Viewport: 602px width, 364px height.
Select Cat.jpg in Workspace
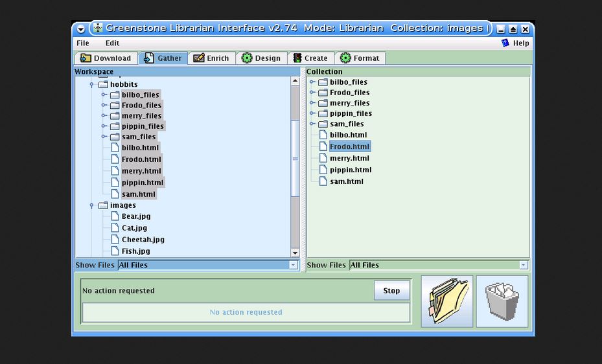[x=134, y=228]
